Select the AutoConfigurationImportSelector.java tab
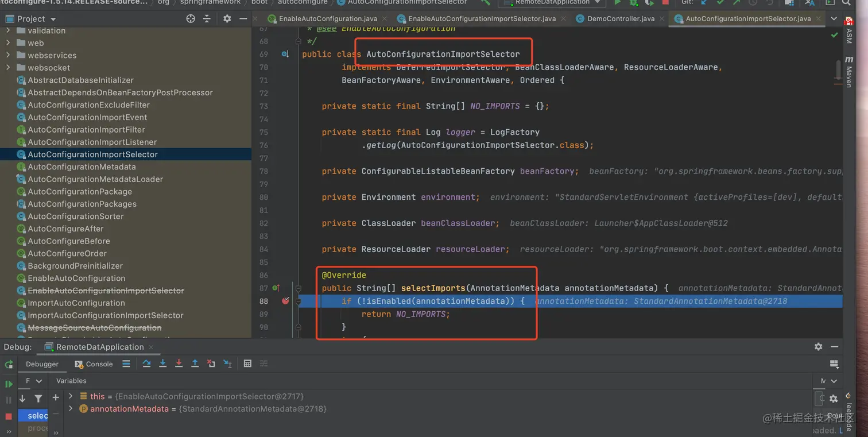Screen dimensions: 868x437 pyautogui.click(x=748, y=18)
